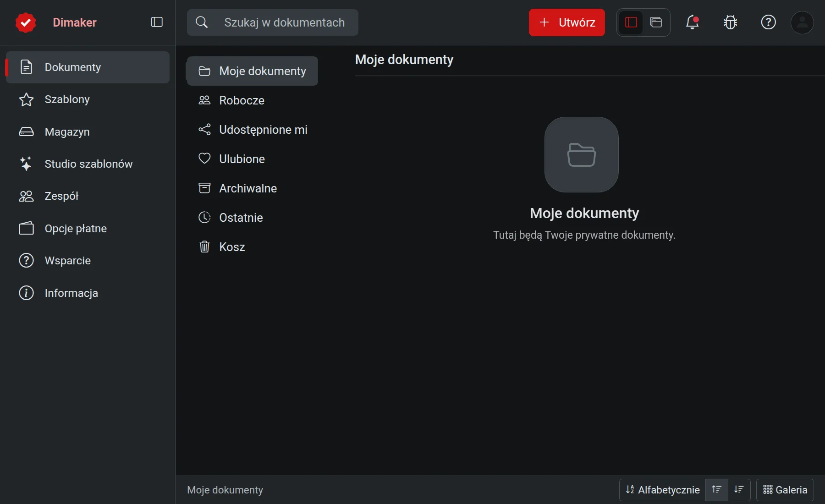
Task: Select Udostępnione mi folder
Action: click(253, 130)
